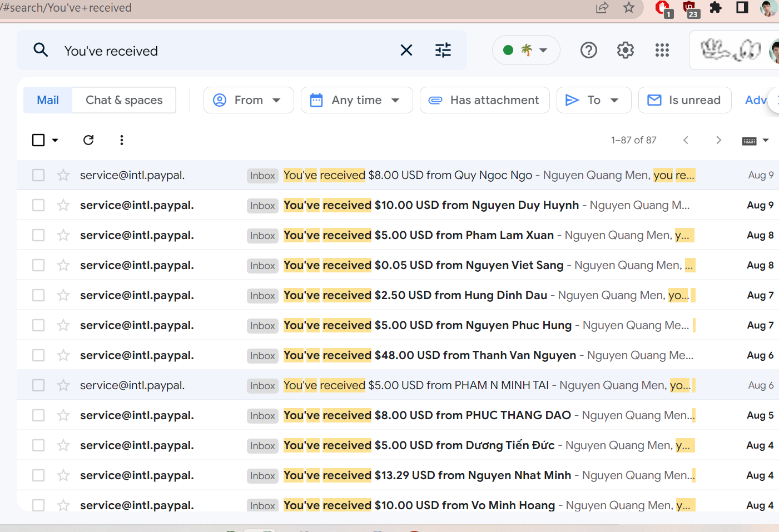Click Inbox label on Nguyen Phuc Hung email

click(262, 326)
